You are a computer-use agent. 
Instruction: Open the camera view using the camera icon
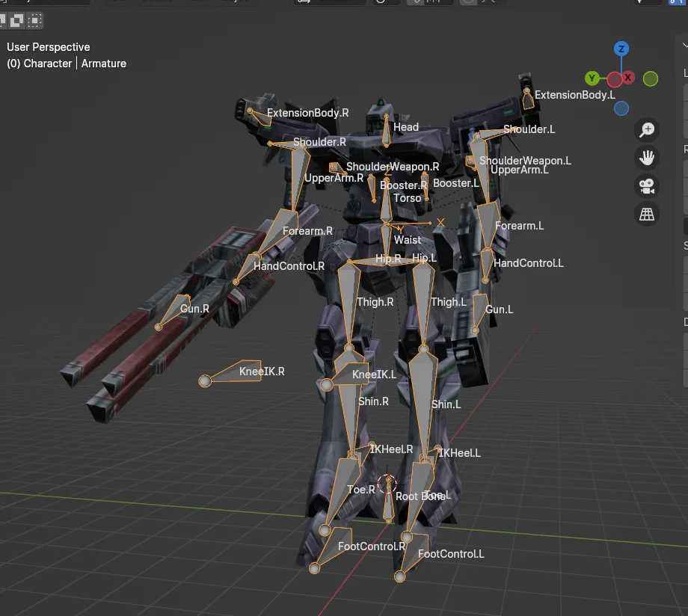646,186
